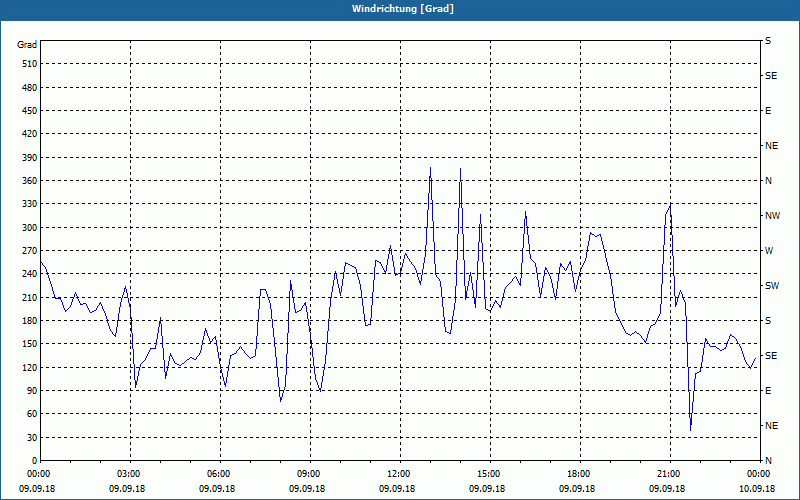The image size is (800, 500).
Task: Select the y-axis value 240
Action: [30, 274]
